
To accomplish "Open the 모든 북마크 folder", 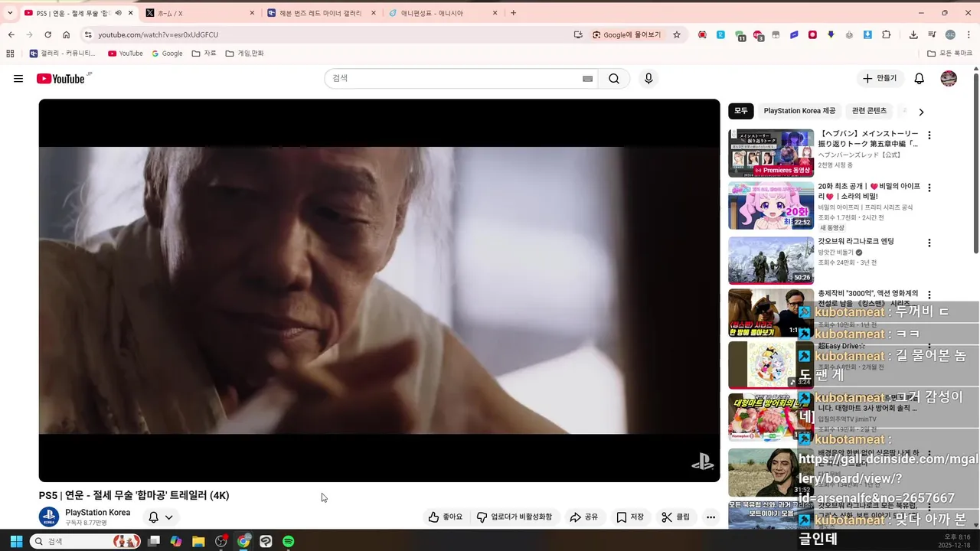I will (949, 54).
